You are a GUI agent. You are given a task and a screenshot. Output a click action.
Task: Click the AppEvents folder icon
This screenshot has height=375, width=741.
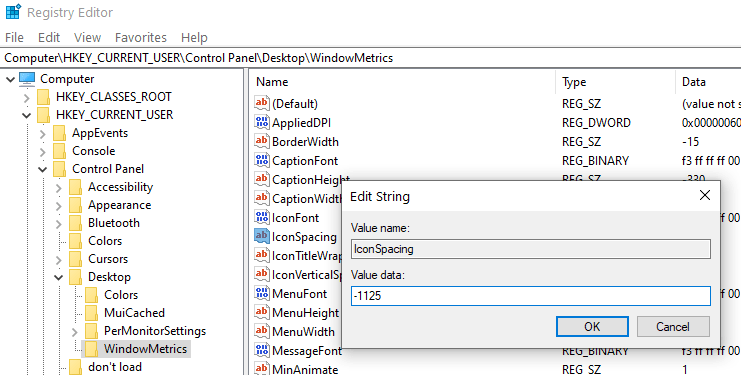59,133
